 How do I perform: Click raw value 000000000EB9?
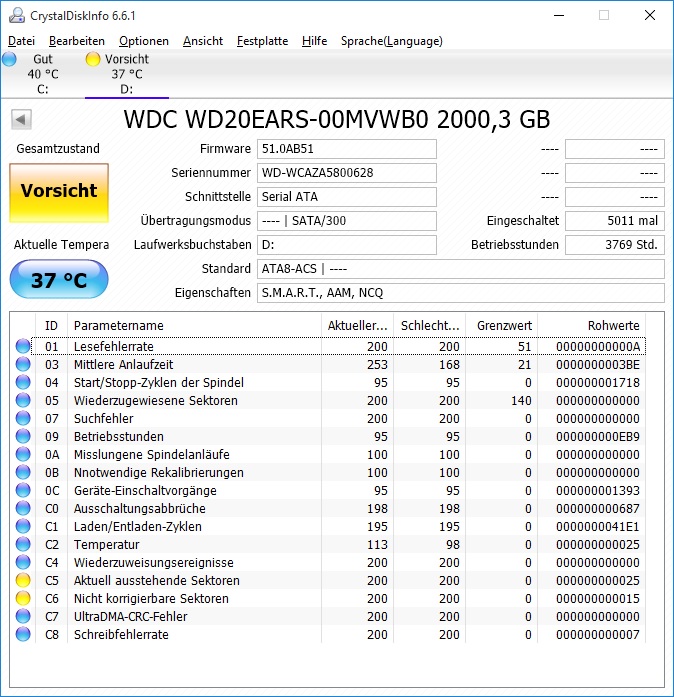(598, 437)
